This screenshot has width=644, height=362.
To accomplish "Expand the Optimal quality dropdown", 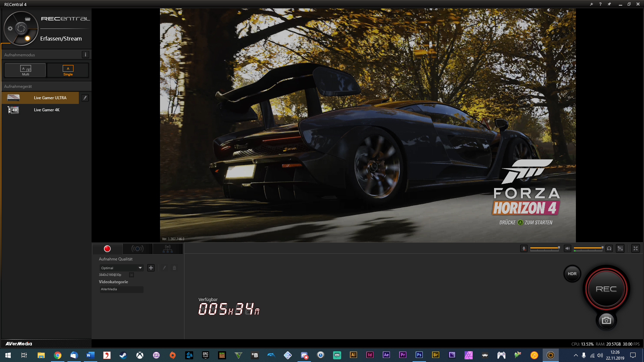I will click(x=140, y=268).
